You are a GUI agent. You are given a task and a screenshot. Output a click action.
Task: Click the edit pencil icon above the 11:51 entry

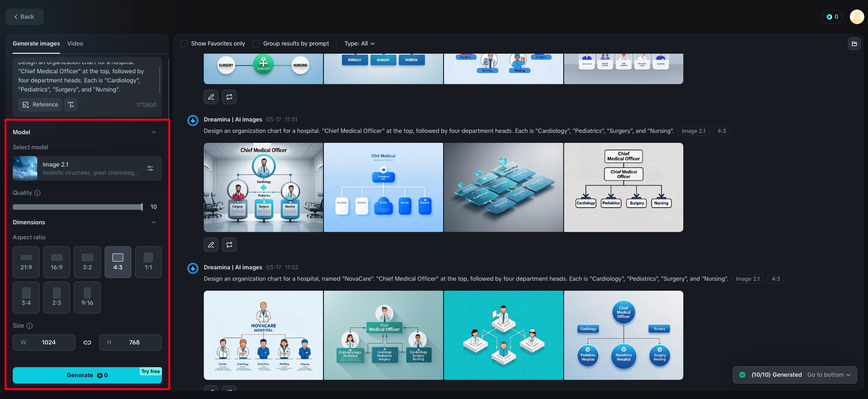coord(211,97)
